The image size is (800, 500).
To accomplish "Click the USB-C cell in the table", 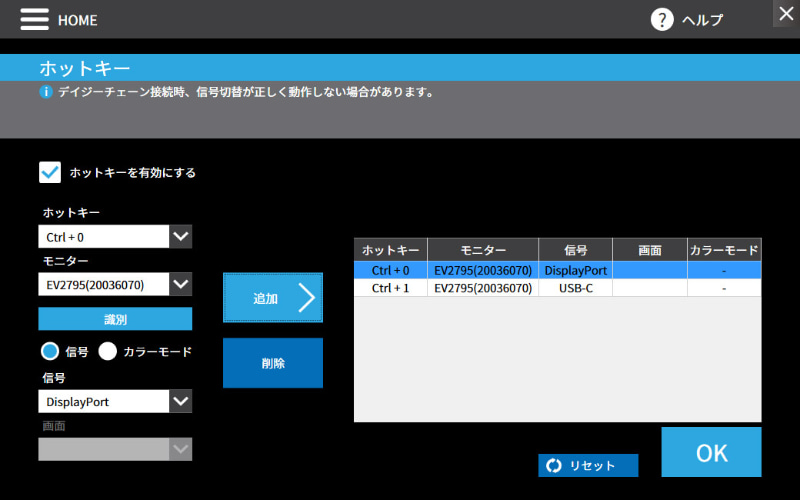I will [576, 288].
